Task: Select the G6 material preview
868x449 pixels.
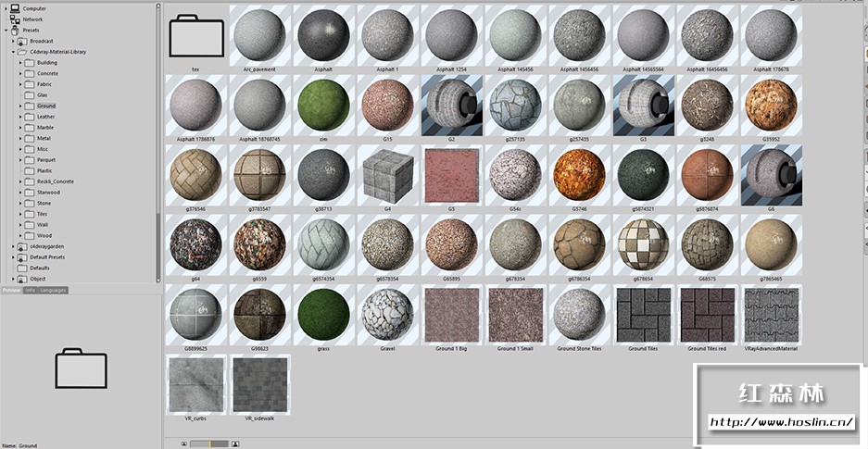Action: 771,175
